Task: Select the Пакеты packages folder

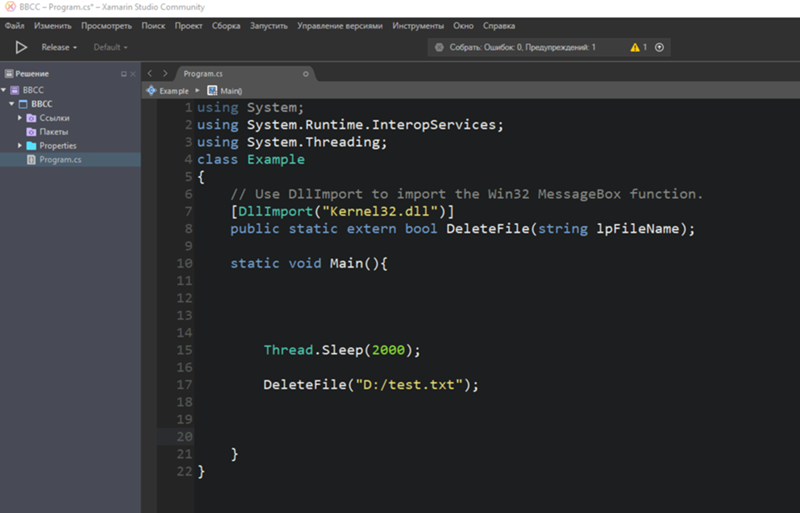Action: pos(54,132)
